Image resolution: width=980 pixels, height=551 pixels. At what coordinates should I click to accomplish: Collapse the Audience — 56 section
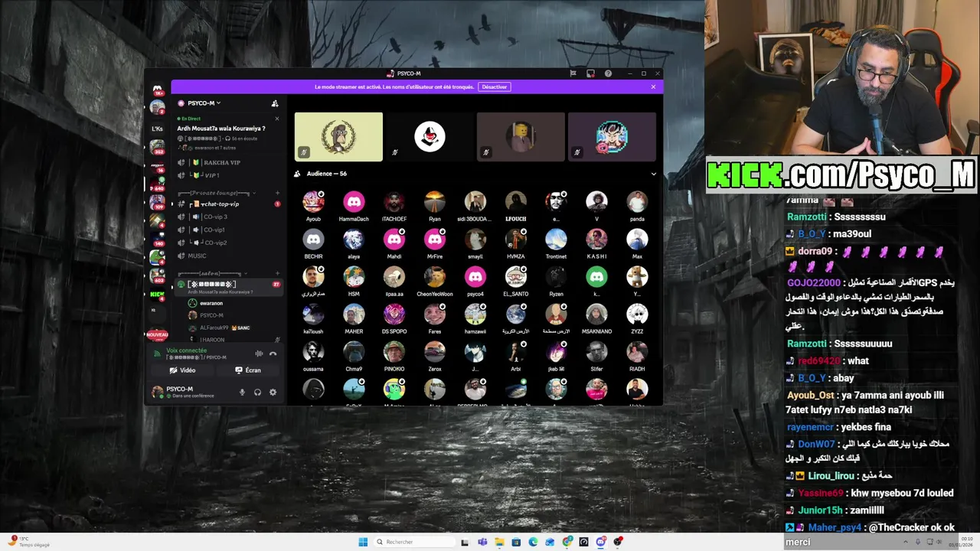pyautogui.click(x=653, y=174)
